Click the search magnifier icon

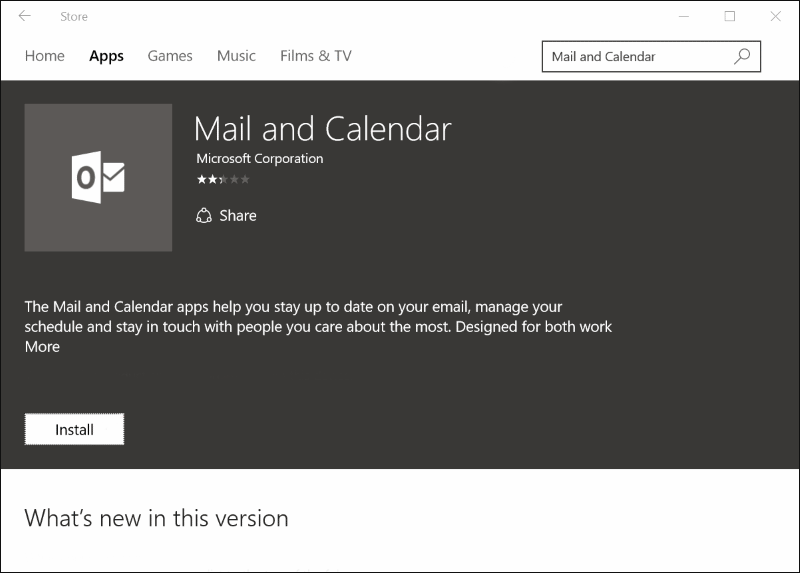(742, 56)
